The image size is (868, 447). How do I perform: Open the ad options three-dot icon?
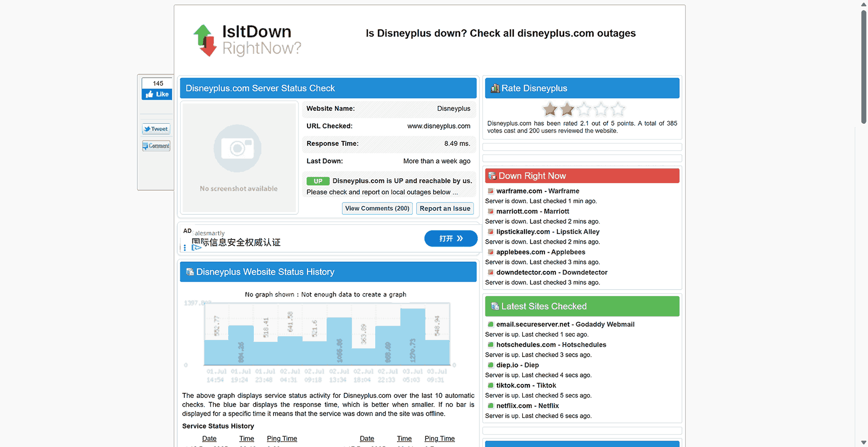pos(185,248)
